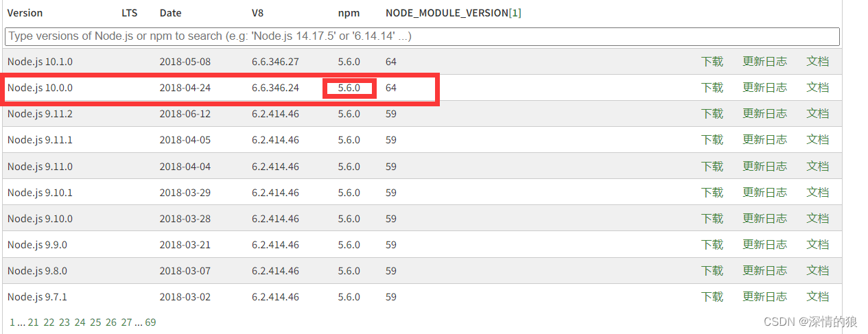Open 文档 for Node.js 9.8.0
The width and height of the screenshot is (868, 334).
tap(817, 271)
